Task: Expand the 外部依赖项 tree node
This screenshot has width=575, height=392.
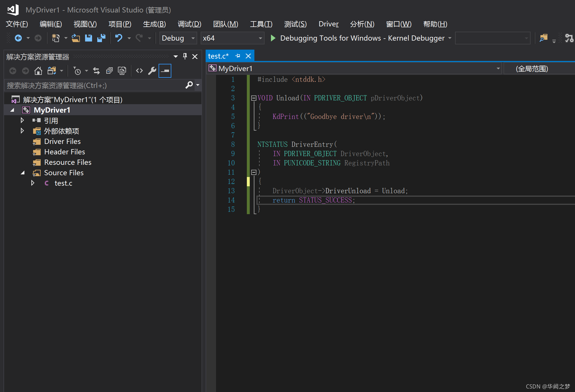Action: coord(22,131)
